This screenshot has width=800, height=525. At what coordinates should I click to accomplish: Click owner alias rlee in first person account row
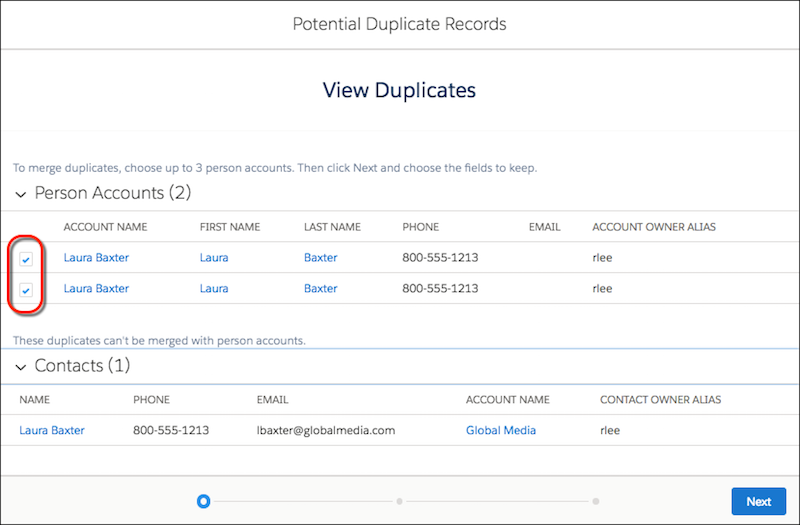click(x=602, y=258)
